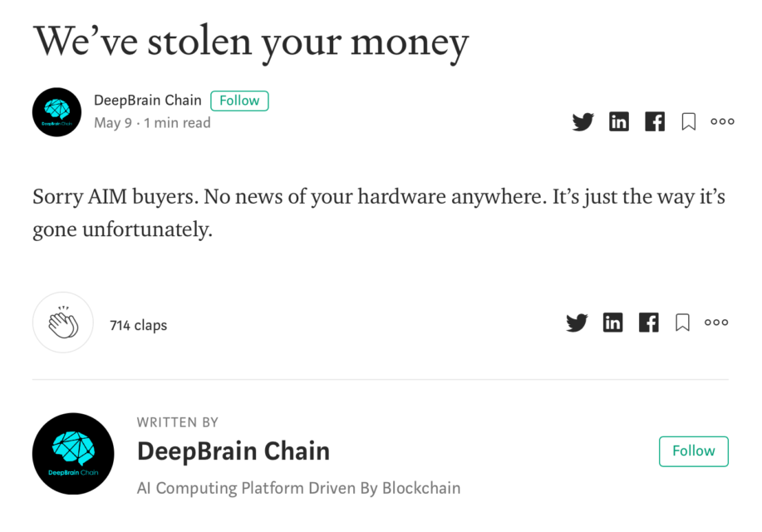762x532 pixels.
Task: Open the small DeepBrain Chain avatar at top
Action: pyautogui.click(x=57, y=112)
